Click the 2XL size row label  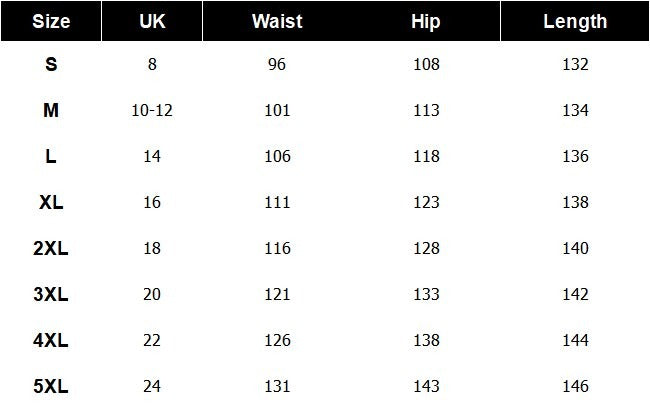(x=51, y=249)
